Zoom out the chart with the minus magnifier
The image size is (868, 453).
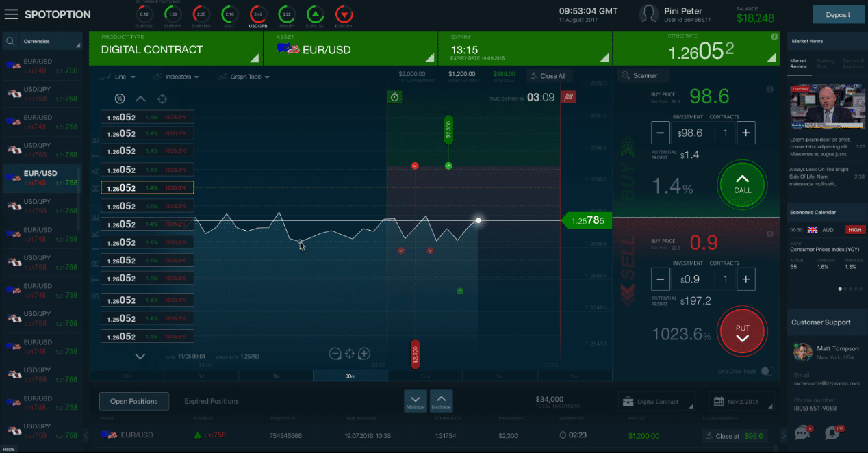tap(335, 354)
